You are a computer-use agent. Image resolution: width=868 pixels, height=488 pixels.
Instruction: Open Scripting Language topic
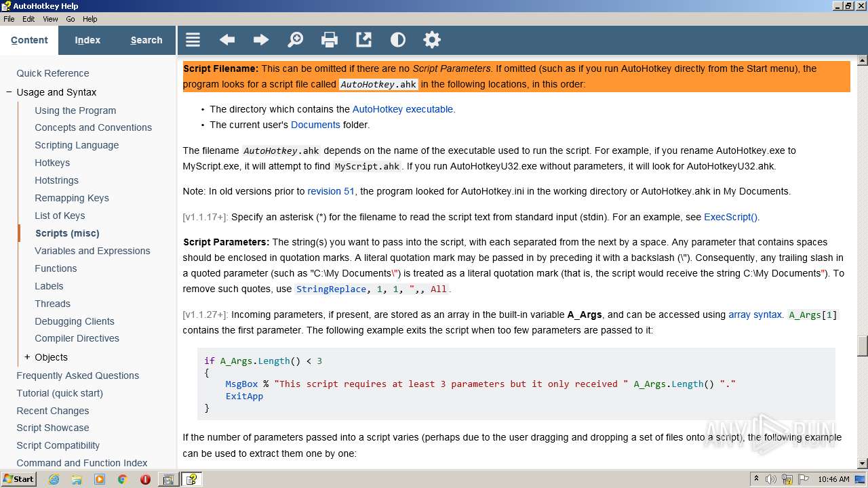(x=77, y=145)
